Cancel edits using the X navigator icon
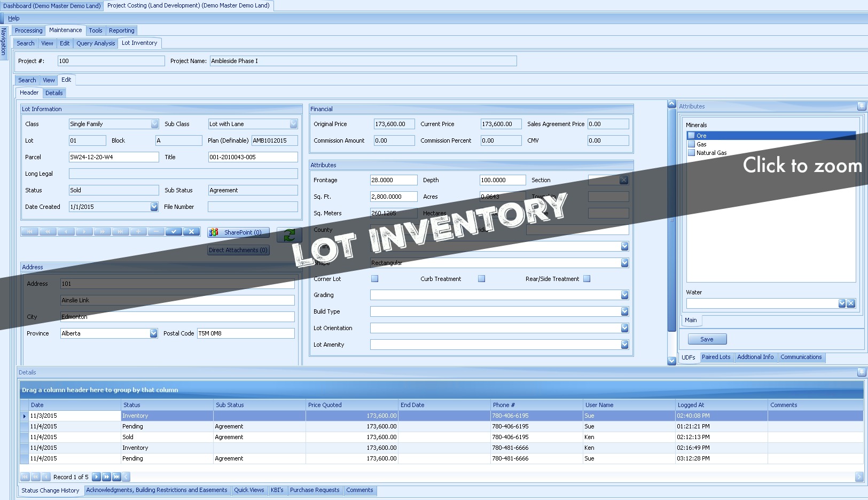Viewport: 868px width, 500px height. point(191,231)
